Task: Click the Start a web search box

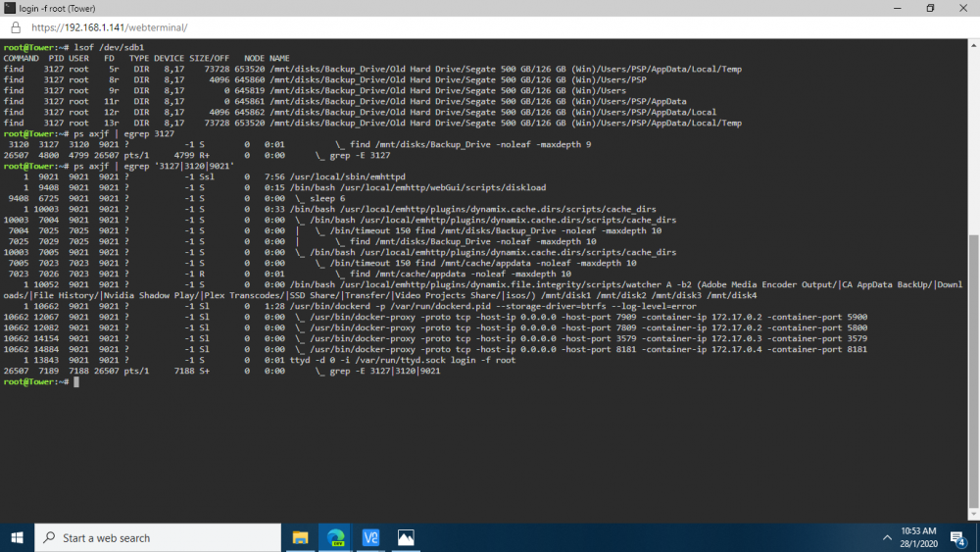Action: point(158,537)
